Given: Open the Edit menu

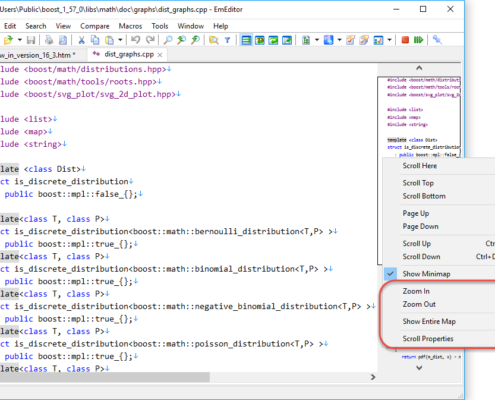Looking at the screenshot, I should (x=10, y=26).
